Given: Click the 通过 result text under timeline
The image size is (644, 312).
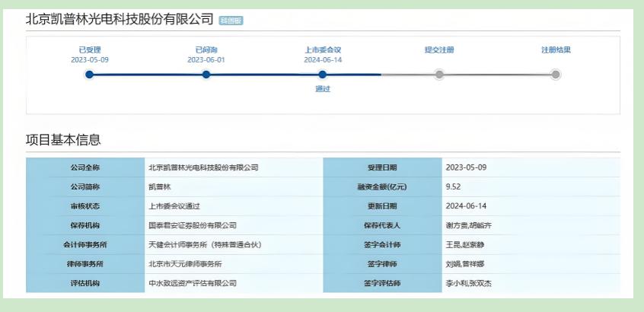Looking at the screenshot, I should (323, 89).
